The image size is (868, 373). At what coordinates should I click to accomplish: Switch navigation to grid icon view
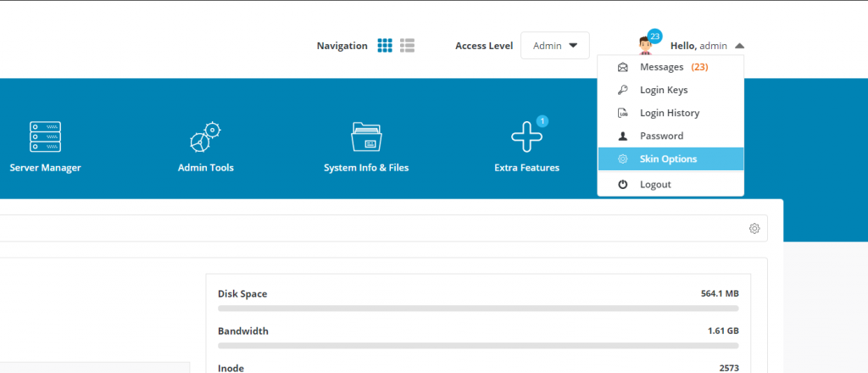(x=385, y=46)
